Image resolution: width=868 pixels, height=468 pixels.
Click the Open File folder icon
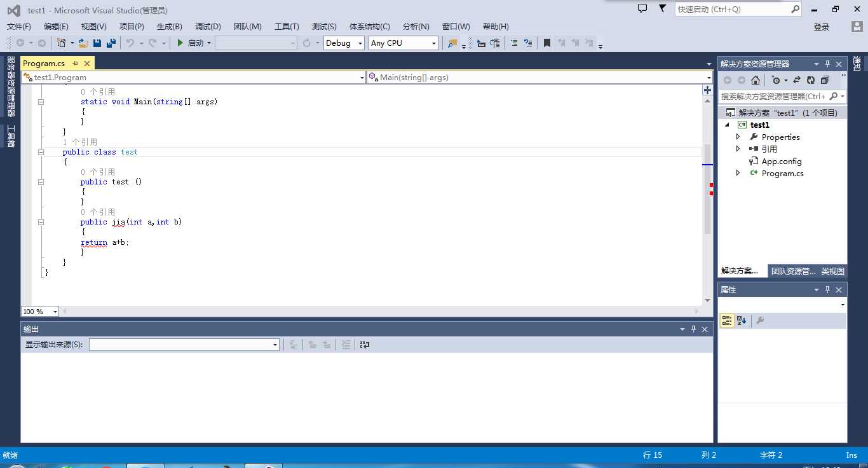83,43
